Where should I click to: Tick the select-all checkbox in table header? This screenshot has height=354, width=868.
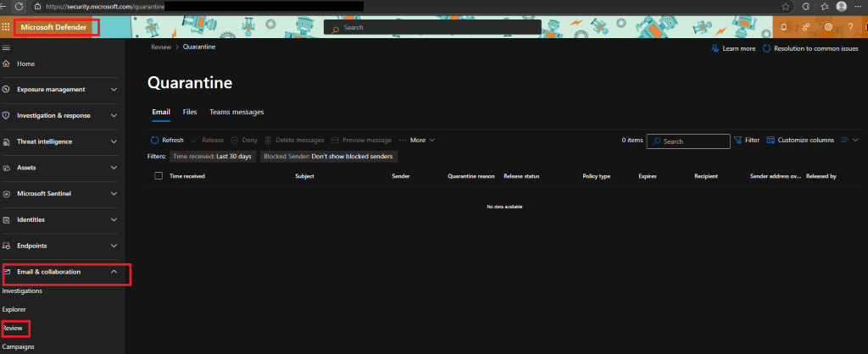pos(159,176)
